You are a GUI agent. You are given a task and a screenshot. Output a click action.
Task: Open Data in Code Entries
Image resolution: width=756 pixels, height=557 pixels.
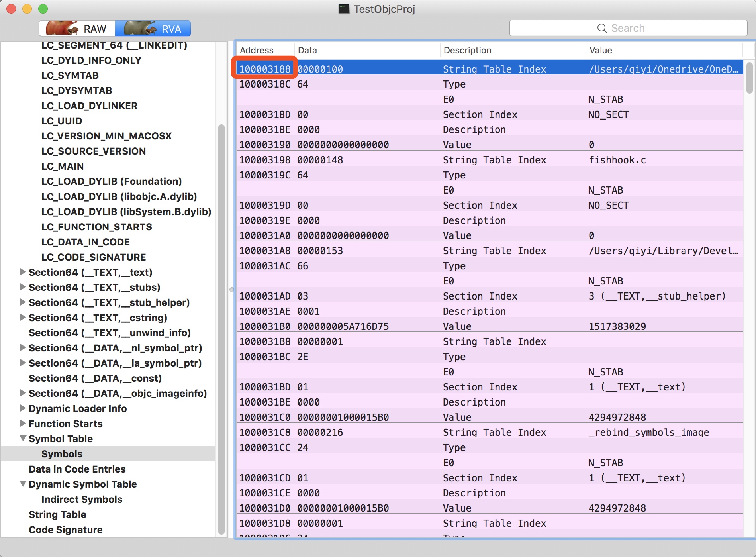click(77, 469)
